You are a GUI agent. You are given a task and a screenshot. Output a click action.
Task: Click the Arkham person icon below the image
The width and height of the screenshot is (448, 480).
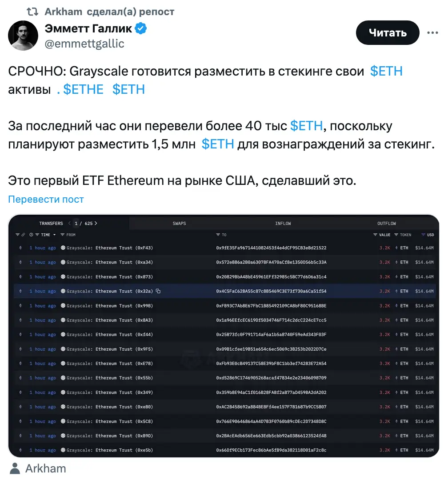tap(15, 468)
